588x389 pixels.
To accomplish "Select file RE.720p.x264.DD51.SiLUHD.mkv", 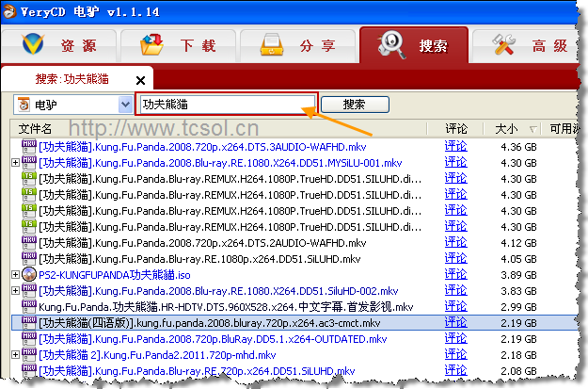I will point(197,371).
